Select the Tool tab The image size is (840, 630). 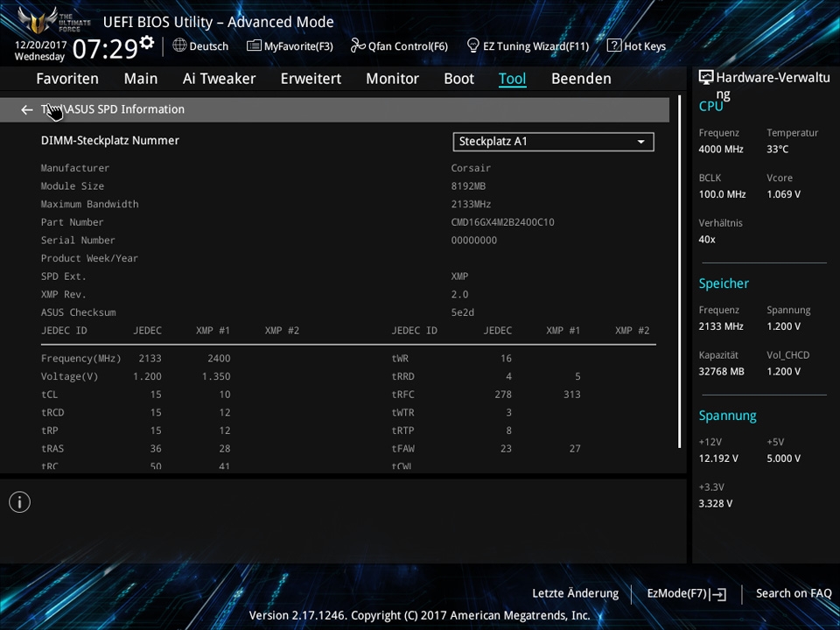click(x=513, y=79)
